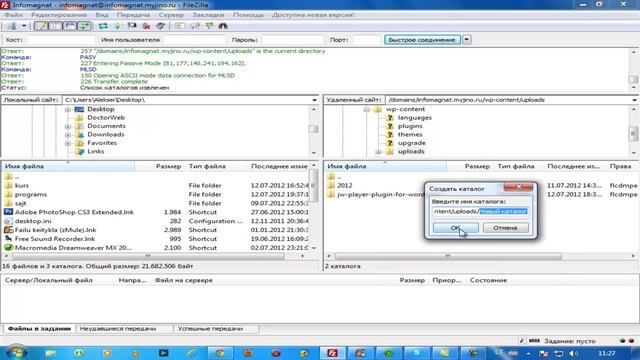Open file search binoculars icon
This screenshot has height=360, width=640.
point(223,26)
